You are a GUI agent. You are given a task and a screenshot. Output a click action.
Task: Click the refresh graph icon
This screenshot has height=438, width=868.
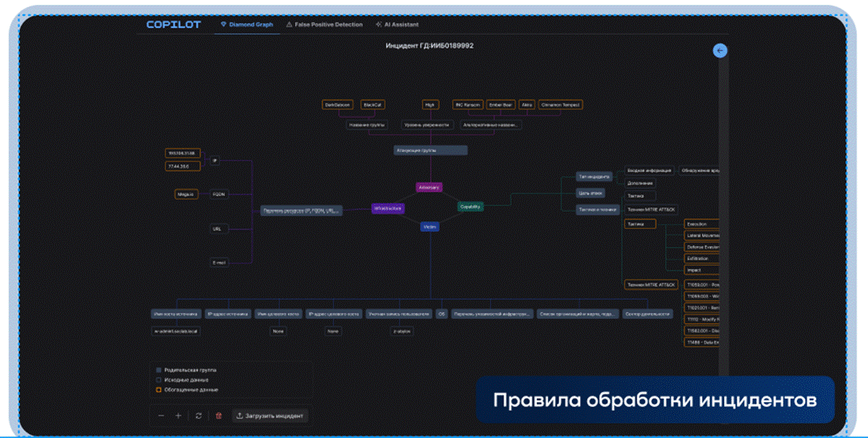click(x=199, y=416)
